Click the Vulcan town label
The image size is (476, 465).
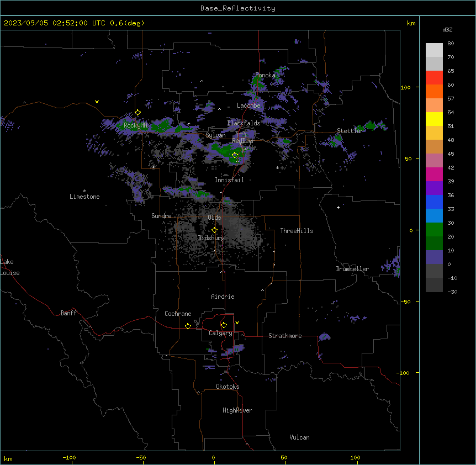[x=299, y=437]
